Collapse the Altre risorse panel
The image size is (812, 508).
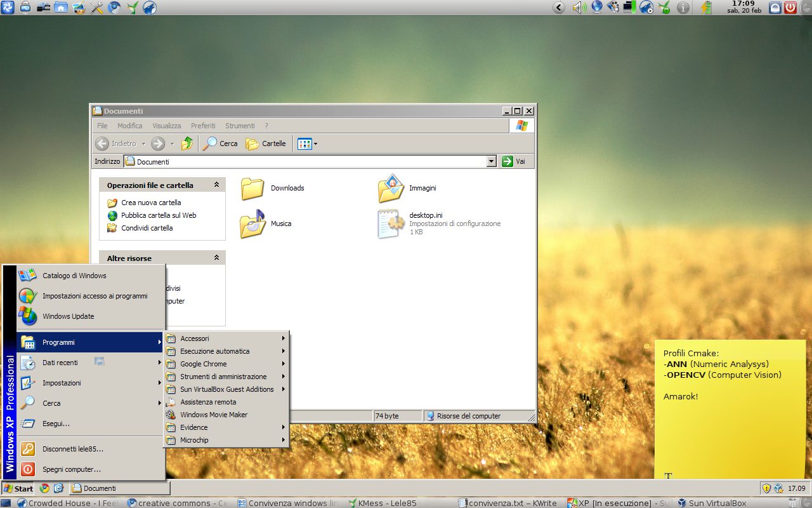[x=216, y=258]
